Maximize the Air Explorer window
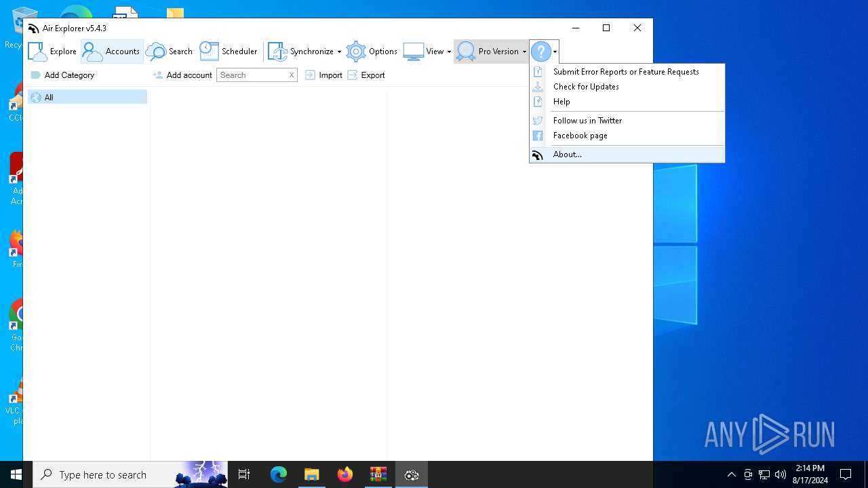 pos(606,28)
